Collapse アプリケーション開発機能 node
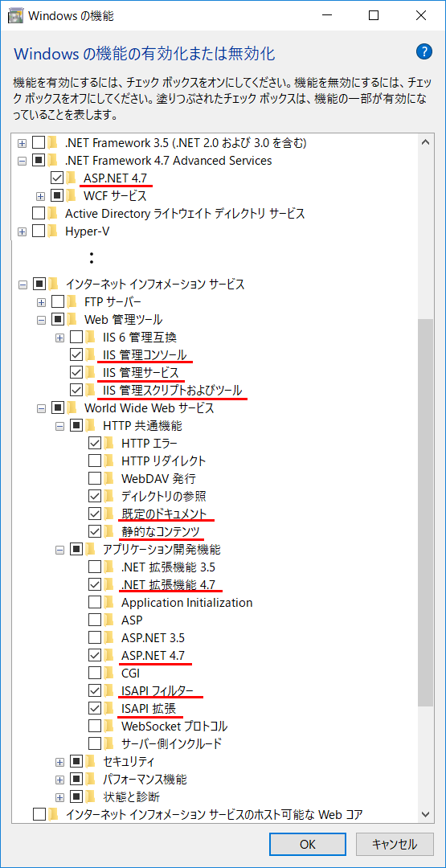Screen dimensions: 446x868 [x=59, y=551]
